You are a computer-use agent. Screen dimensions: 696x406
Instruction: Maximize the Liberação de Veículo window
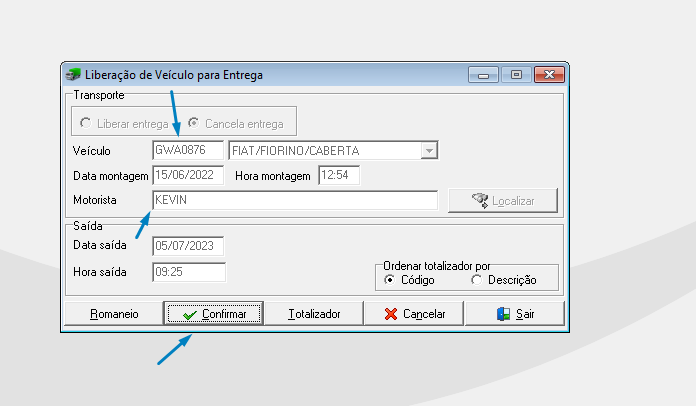(516, 75)
